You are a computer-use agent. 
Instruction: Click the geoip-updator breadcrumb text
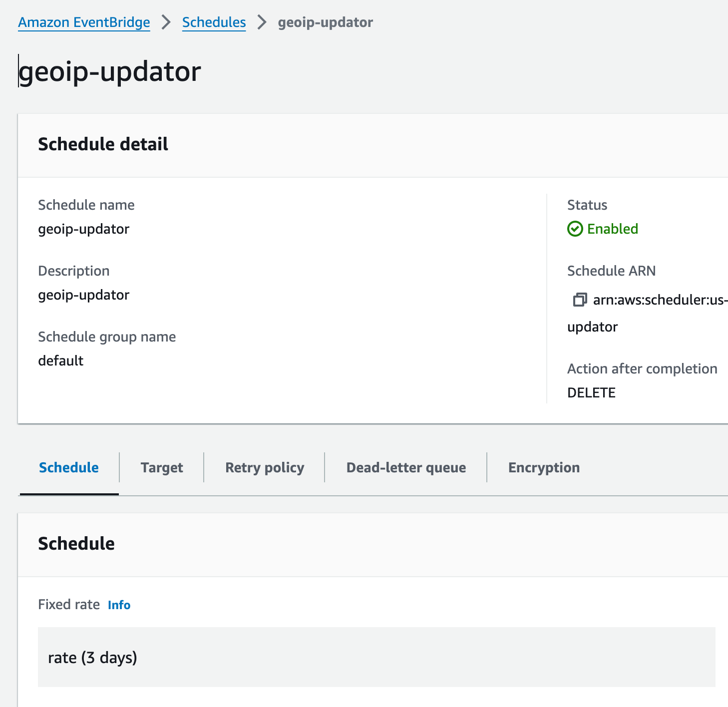pos(325,22)
